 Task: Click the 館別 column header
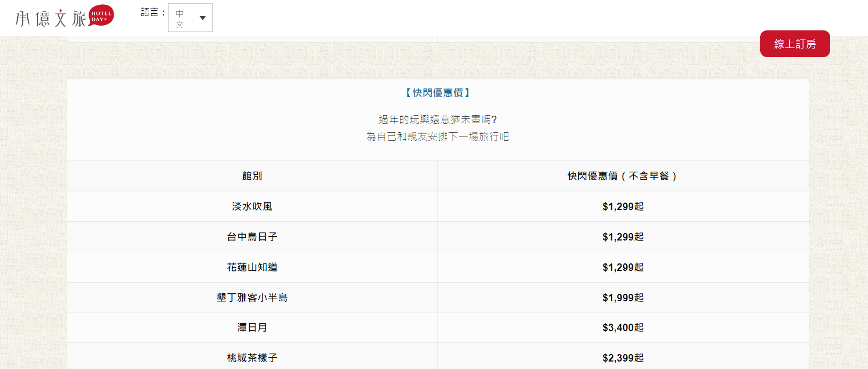click(252, 176)
